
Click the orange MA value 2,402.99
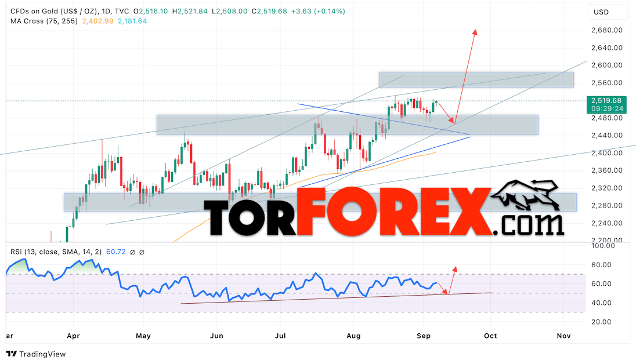[97, 21]
